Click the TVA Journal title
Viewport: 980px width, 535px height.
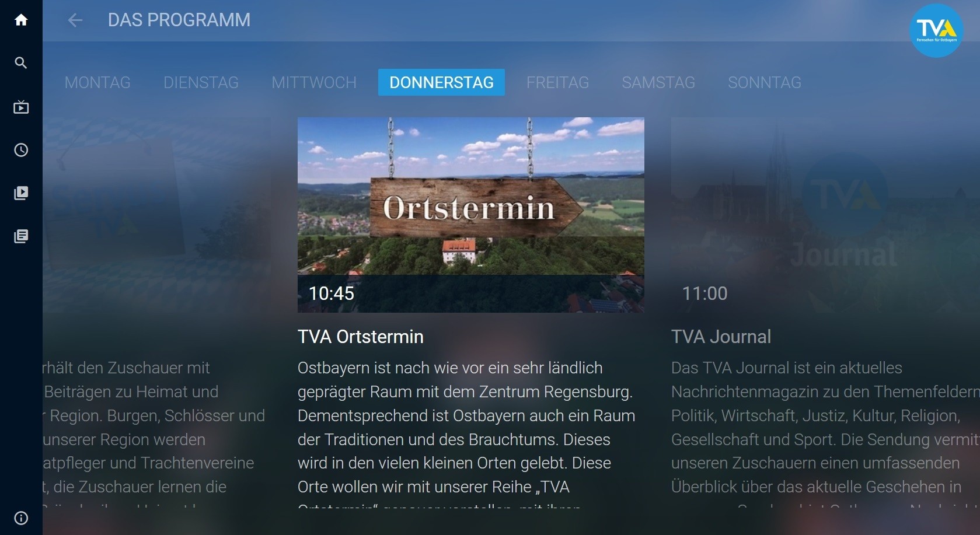pos(721,337)
